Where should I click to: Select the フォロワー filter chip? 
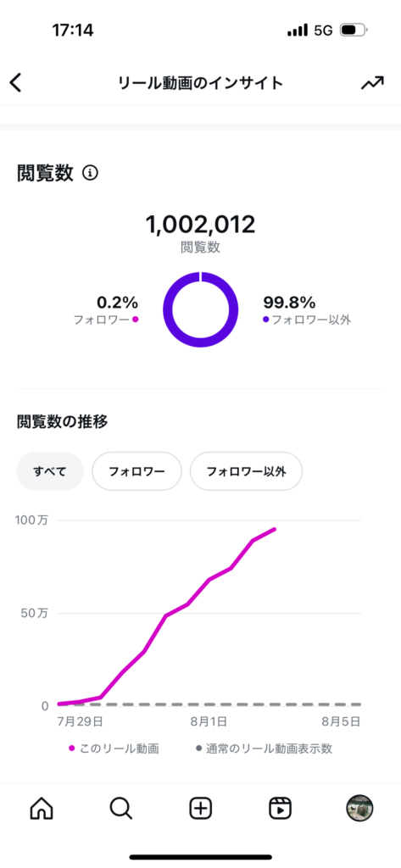point(136,471)
